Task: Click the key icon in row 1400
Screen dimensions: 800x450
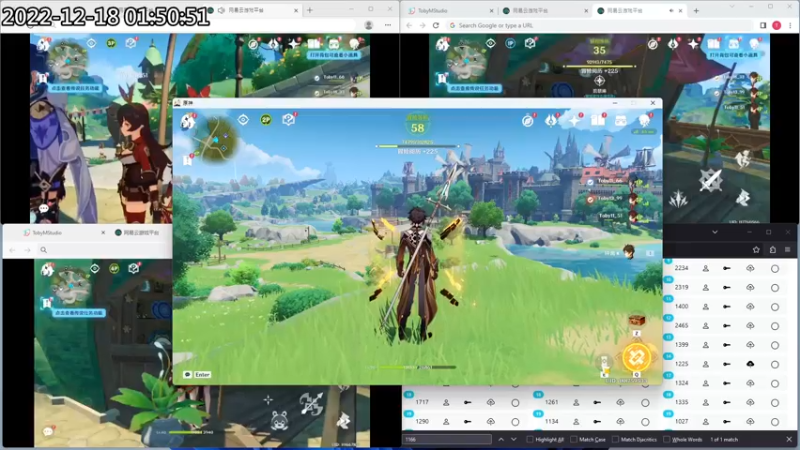Action: [727, 307]
